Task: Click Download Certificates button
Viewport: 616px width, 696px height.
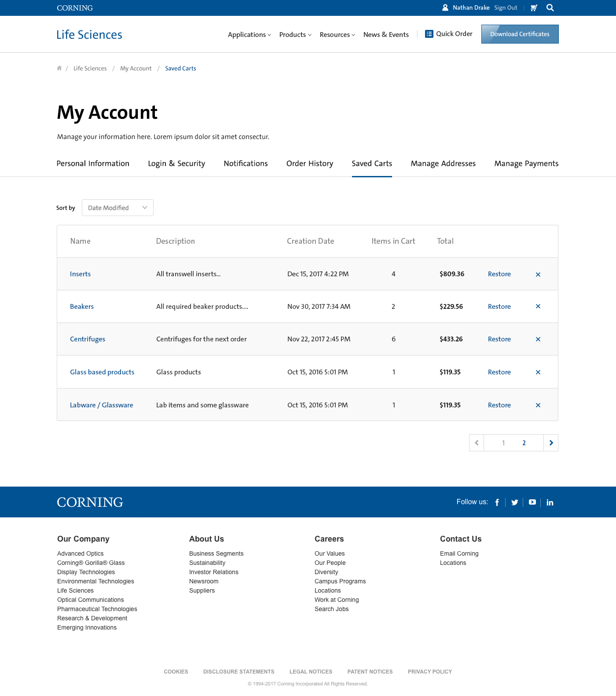Action: [x=520, y=34]
